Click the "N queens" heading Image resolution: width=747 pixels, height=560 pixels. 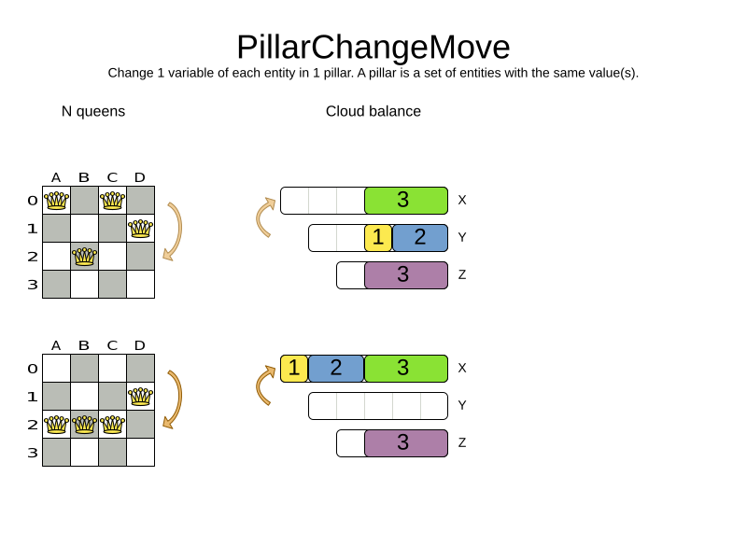93,111
